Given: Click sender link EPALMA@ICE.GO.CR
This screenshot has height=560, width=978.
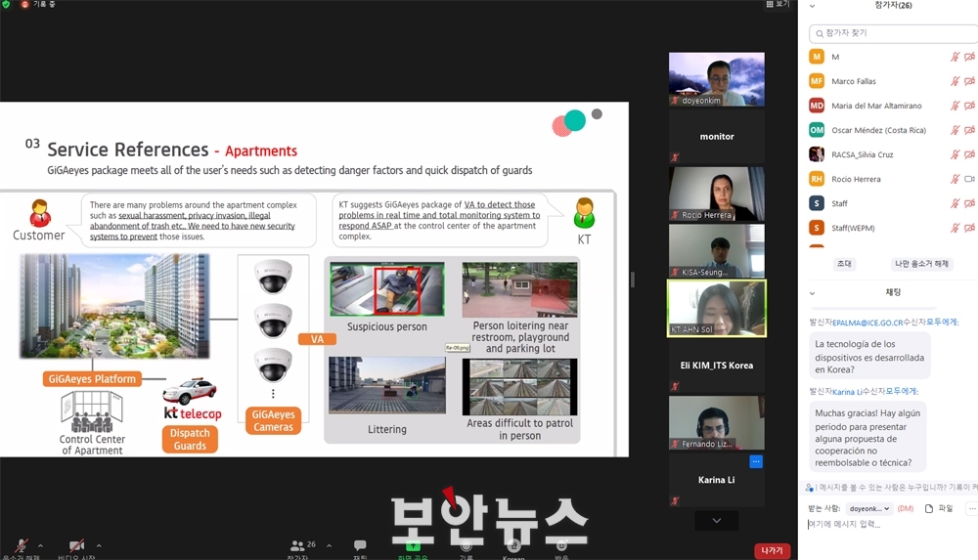Looking at the screenshot, I should pyautogui.click(x=867, y=323).
